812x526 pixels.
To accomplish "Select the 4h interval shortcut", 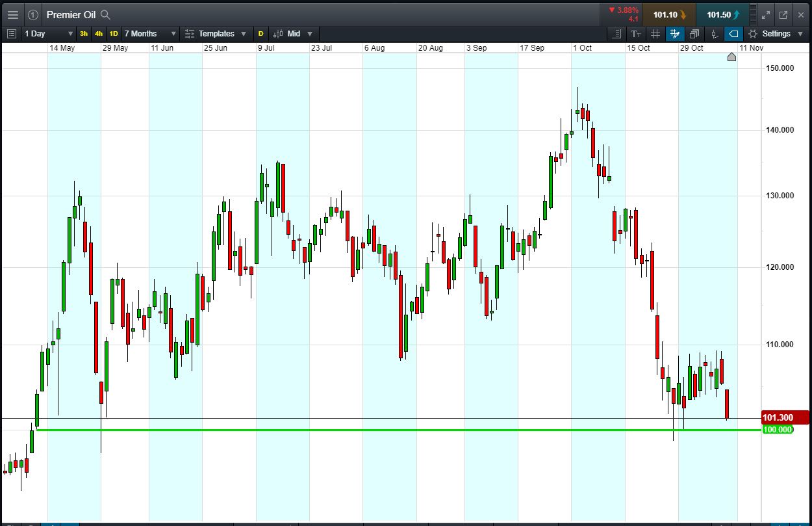I will [x=99, y=33].
